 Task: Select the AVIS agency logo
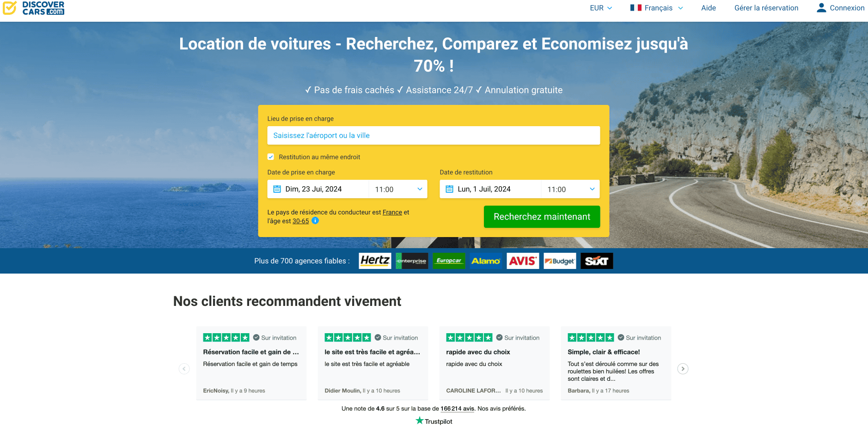point(522,261)
